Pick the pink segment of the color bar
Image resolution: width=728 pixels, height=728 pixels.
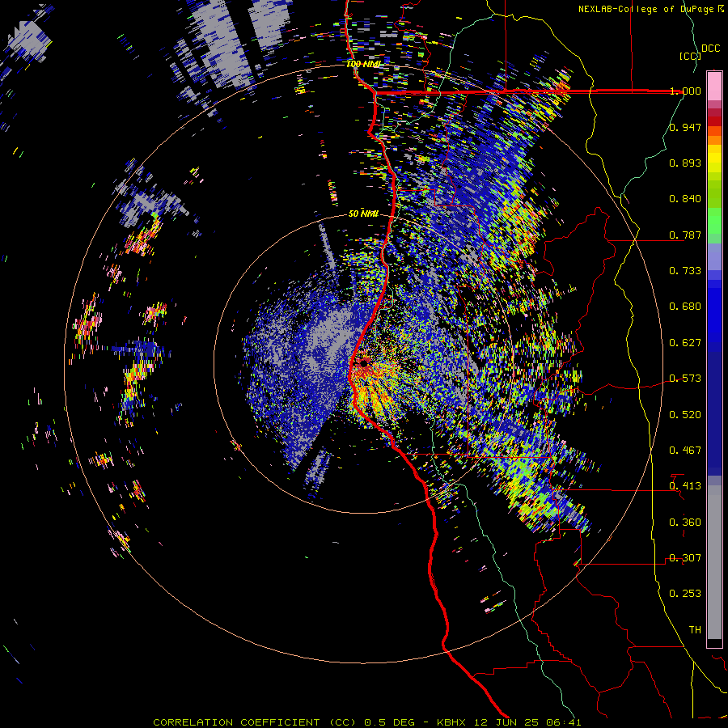714,86
